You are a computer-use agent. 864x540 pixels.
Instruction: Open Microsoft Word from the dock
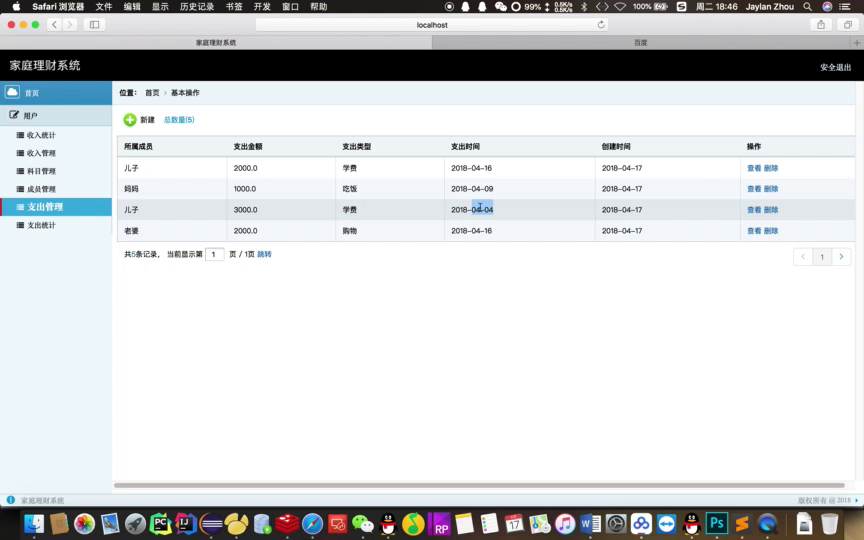click(x=590, y=523)
